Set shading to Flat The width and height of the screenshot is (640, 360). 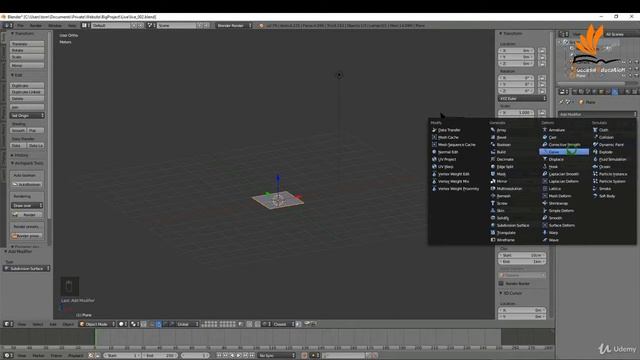point(36,130)
